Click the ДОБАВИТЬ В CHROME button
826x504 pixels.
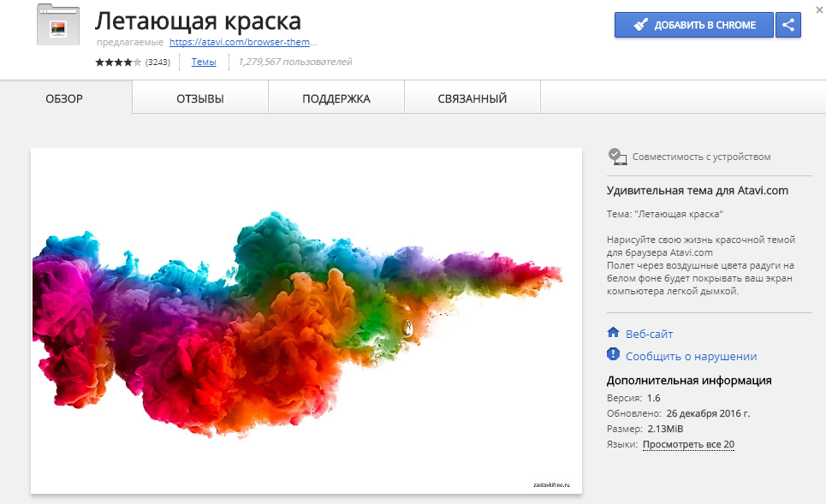(x=693, y=25)
